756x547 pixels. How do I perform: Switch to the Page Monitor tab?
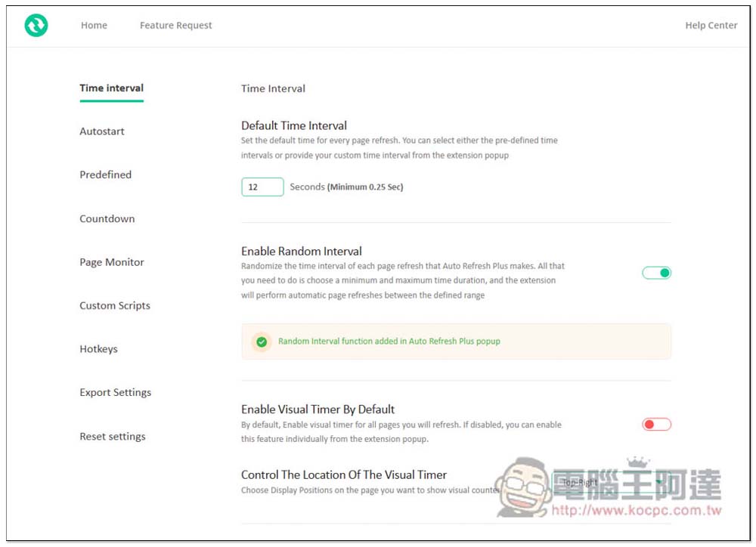point(112,262)
